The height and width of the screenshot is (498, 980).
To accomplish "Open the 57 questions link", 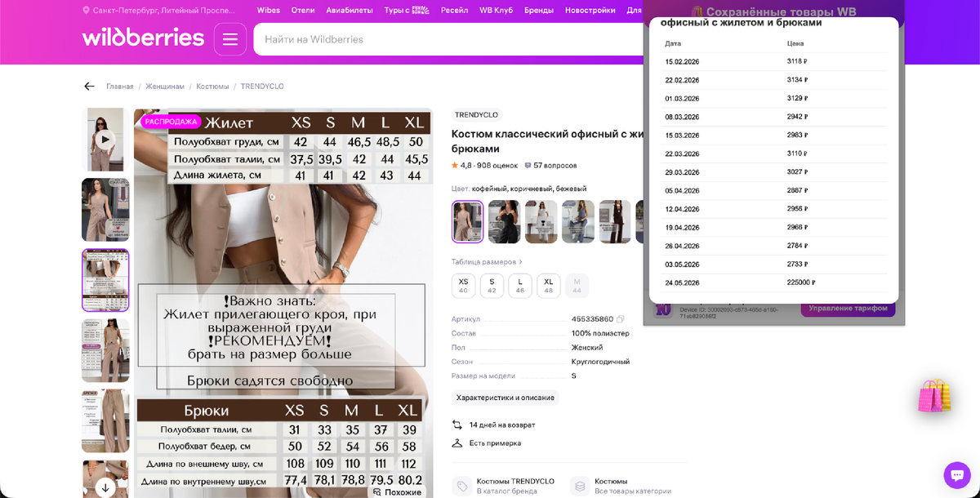I will click(x=555, y=165).
